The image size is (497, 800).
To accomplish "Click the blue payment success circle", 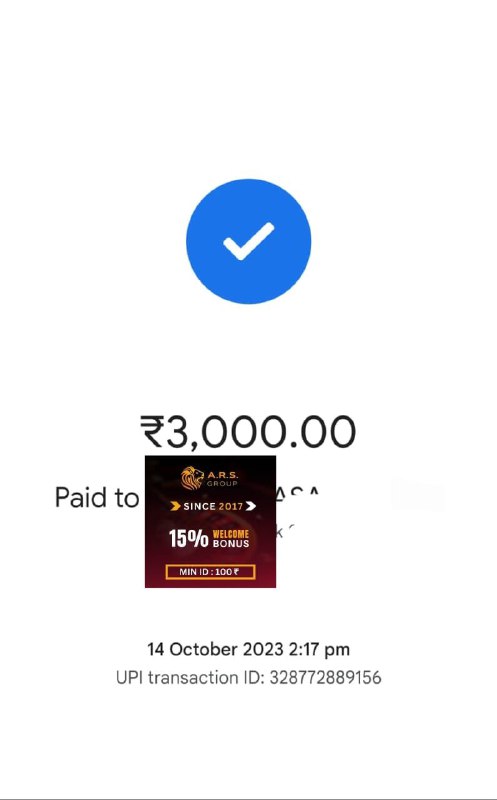I will 248,241.
